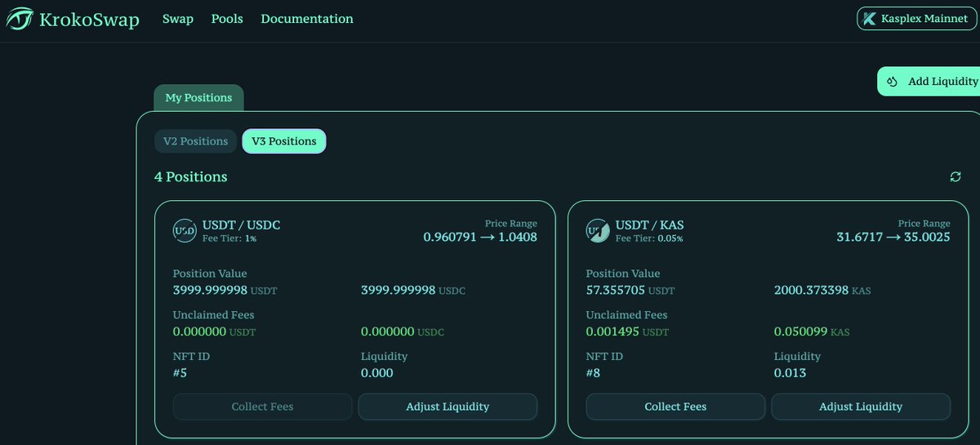Switch to V2 Positions
Screen dimensions: 980x445
[x=195, y=141]
